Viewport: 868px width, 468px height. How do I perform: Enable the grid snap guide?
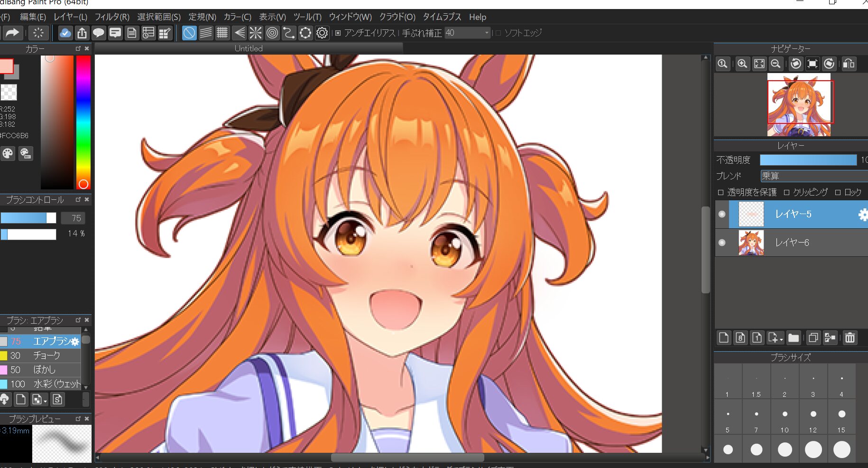pyautogui.click(x=222, y=33)
